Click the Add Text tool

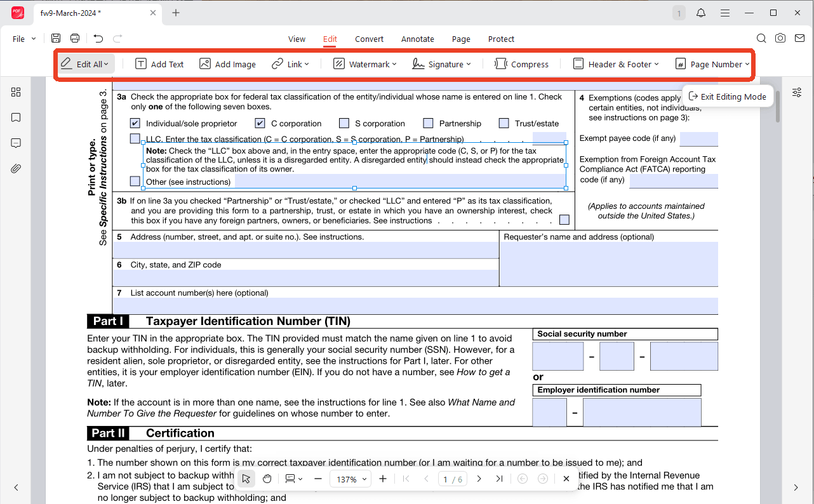pyautogui.click(x=159, y=64)
